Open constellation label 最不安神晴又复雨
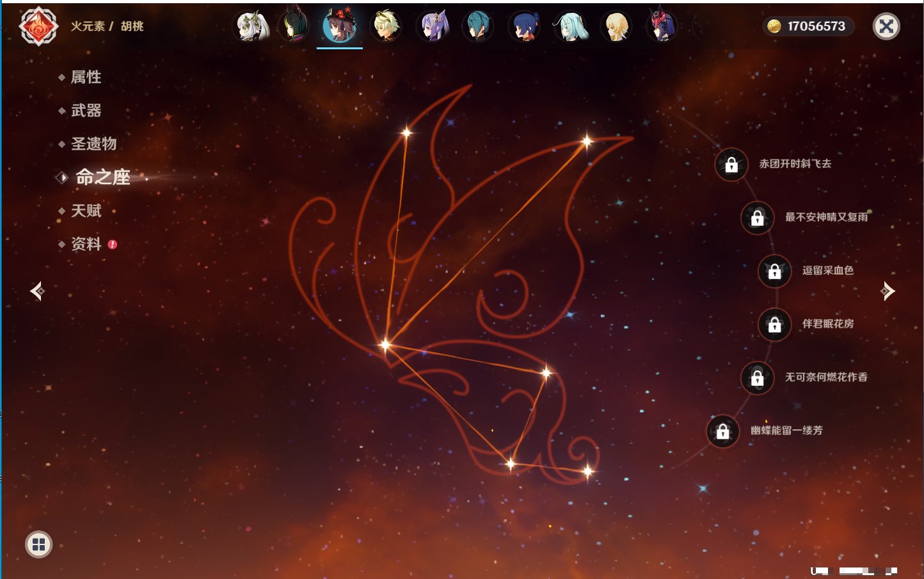 click(827, 217)
